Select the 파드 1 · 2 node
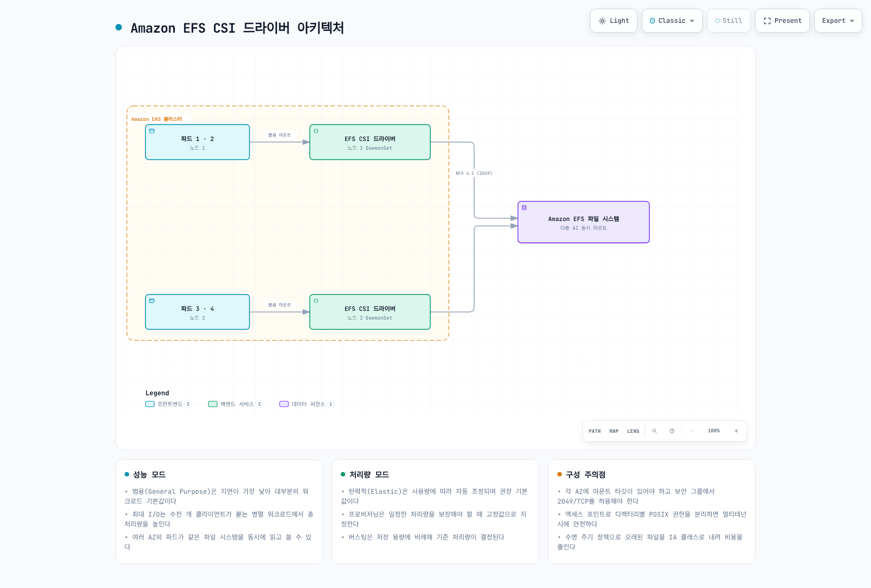Screen dimensions: 871x588 click(x=198, y=142)
